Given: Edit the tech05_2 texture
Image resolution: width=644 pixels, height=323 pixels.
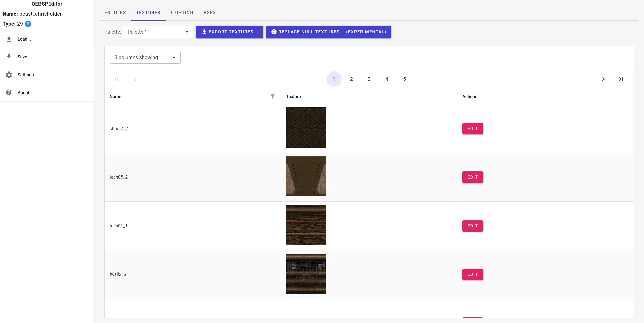Looking at the screenshot, I should pos(473,177).
